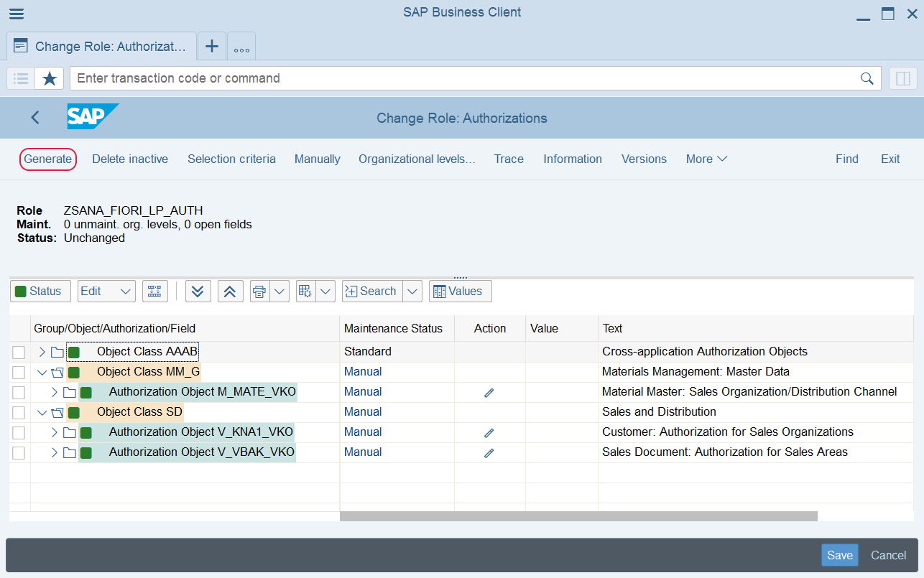The height and width of the screenshot is (578, 924).
Task: Toggle the side panel icon right of command field
Action: click(903, 78)
